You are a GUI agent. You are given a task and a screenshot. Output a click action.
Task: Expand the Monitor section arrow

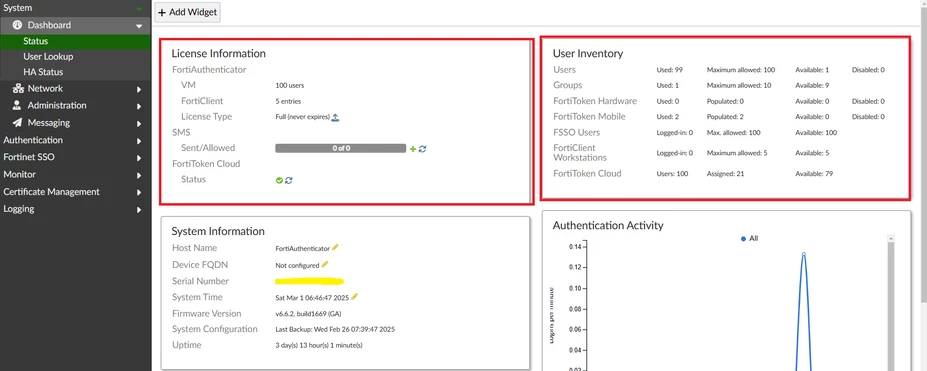click(x=140, y=175)
